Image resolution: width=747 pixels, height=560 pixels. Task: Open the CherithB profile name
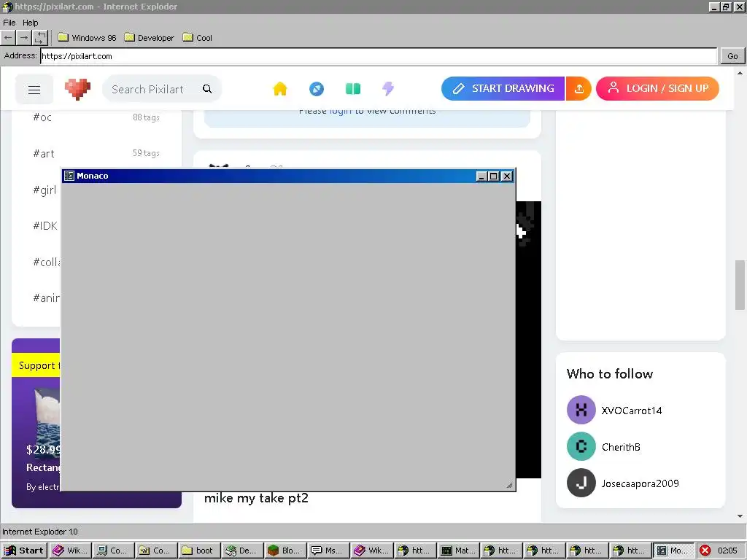pos(621,447)
